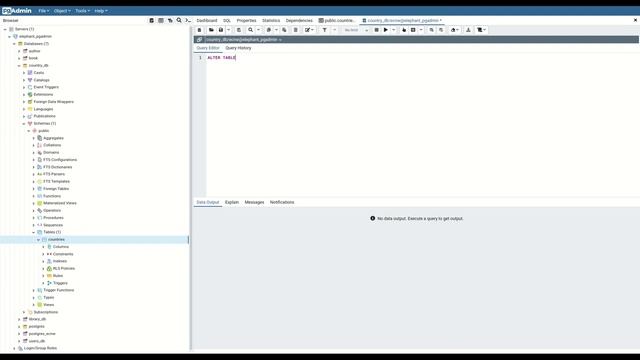Open the Messages output tab
640x360 pixels.
click(x=254, y=202)
